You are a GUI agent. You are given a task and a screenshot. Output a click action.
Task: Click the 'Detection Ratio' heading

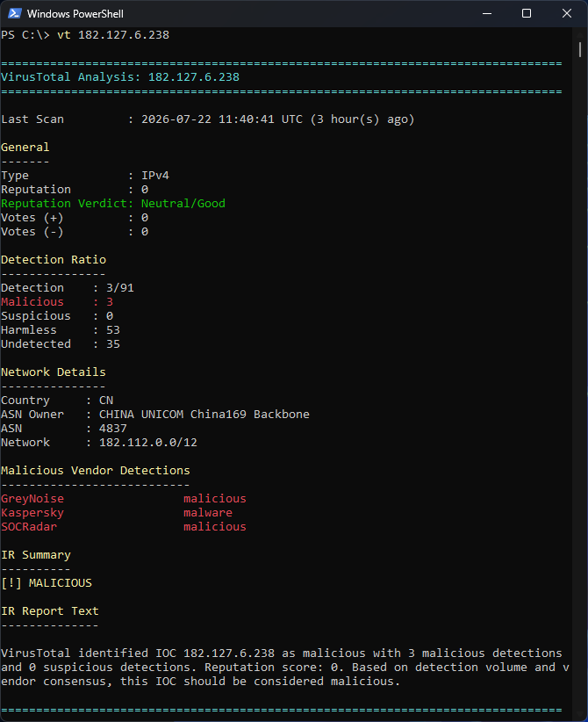click(x=54, y=260)
